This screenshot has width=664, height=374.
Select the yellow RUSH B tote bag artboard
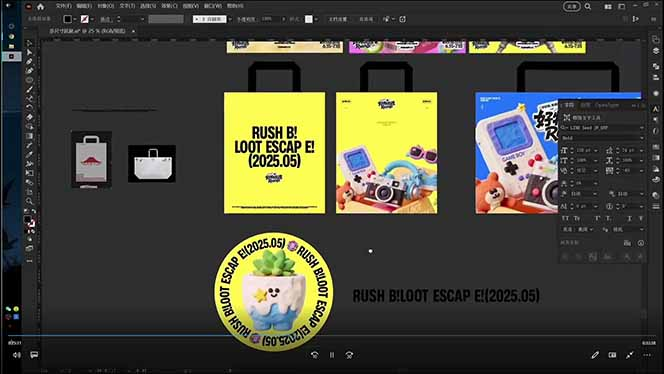[274, 152]
